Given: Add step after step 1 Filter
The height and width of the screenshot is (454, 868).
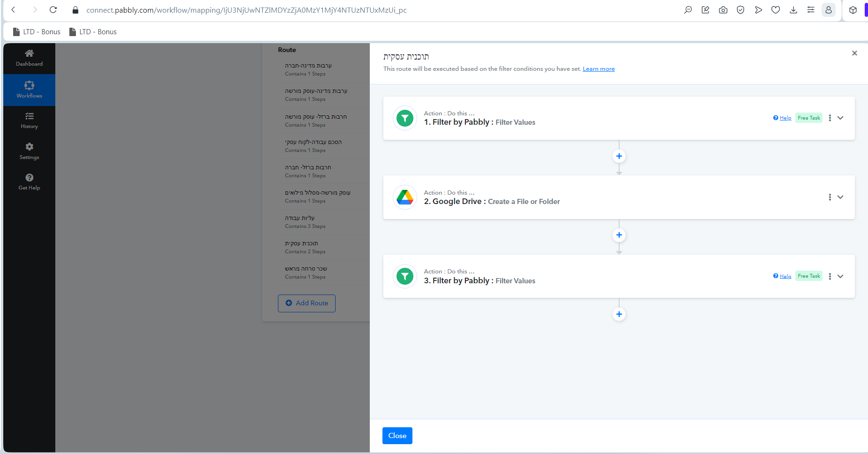Looking at the screenshot, I should pyautogui.click(x=619, y=156).
